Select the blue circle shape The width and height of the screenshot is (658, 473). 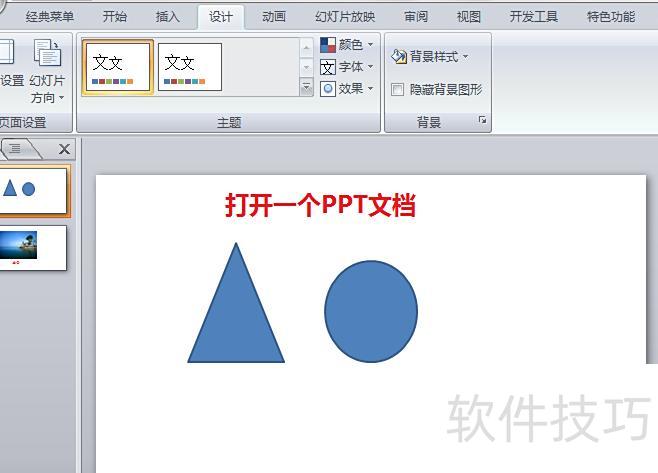(x=371, y=311)
